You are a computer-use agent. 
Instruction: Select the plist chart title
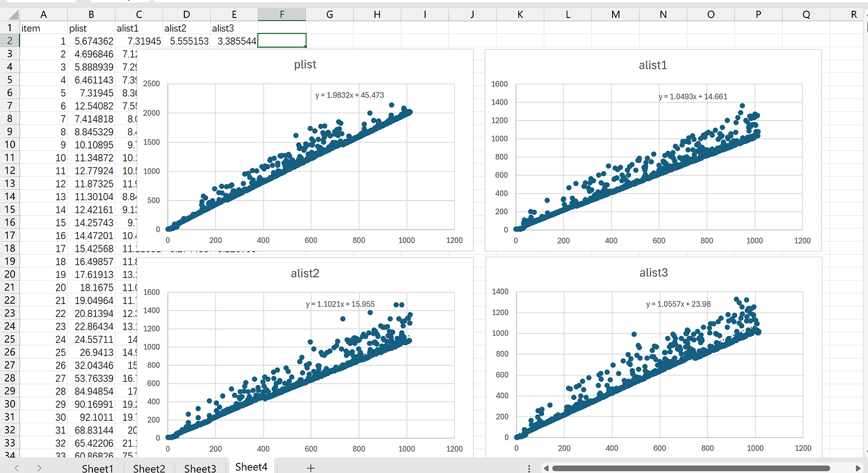coord(305,65)
